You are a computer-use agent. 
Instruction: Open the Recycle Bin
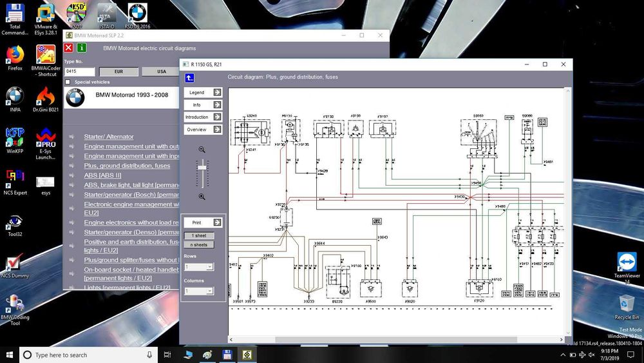[627, 308]
